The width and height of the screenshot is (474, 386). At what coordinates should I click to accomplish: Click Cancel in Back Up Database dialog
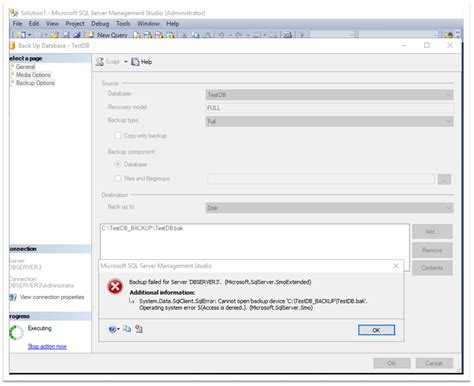[434, 363]
